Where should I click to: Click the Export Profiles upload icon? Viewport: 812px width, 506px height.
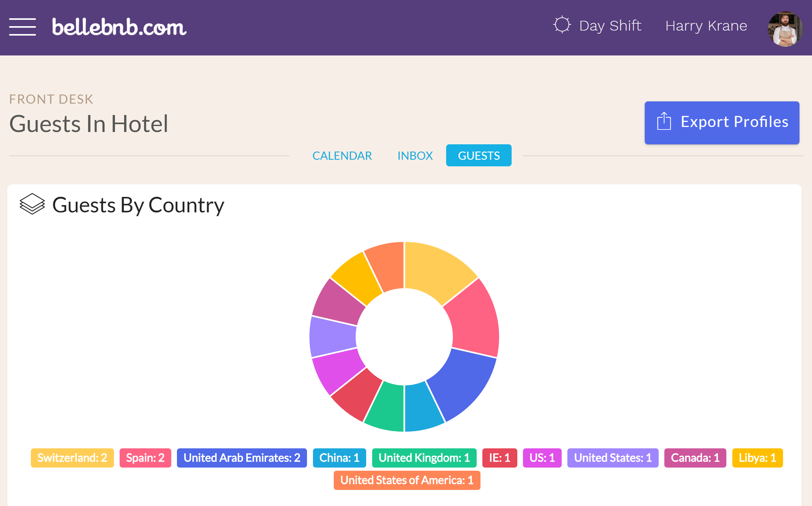664,122
